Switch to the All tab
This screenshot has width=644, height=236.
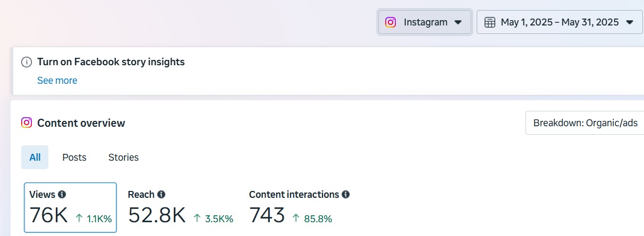(35, 158)
